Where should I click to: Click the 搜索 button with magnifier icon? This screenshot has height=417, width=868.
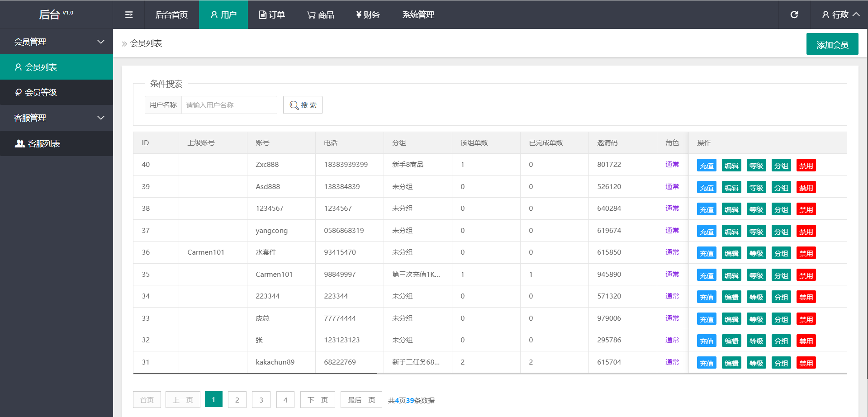pyautogui.click(x=303, y=105)
